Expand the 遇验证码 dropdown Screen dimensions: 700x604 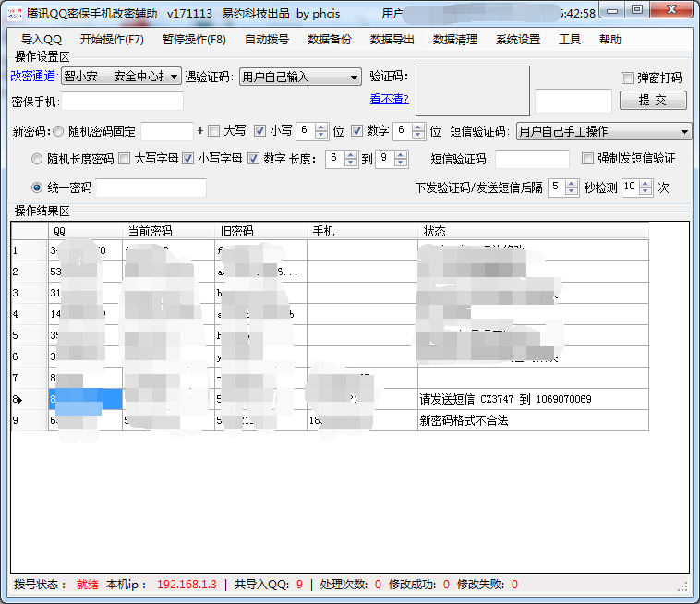354,77
